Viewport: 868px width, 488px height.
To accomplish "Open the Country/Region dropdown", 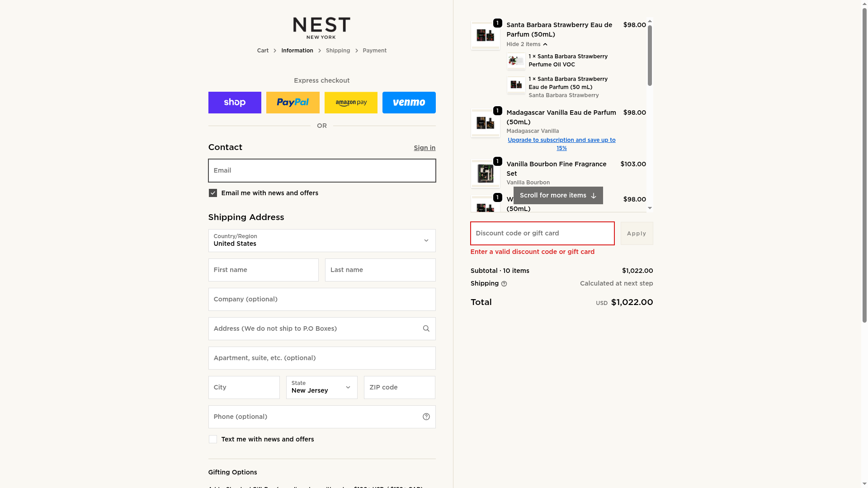I will click(x=321, y=240).
